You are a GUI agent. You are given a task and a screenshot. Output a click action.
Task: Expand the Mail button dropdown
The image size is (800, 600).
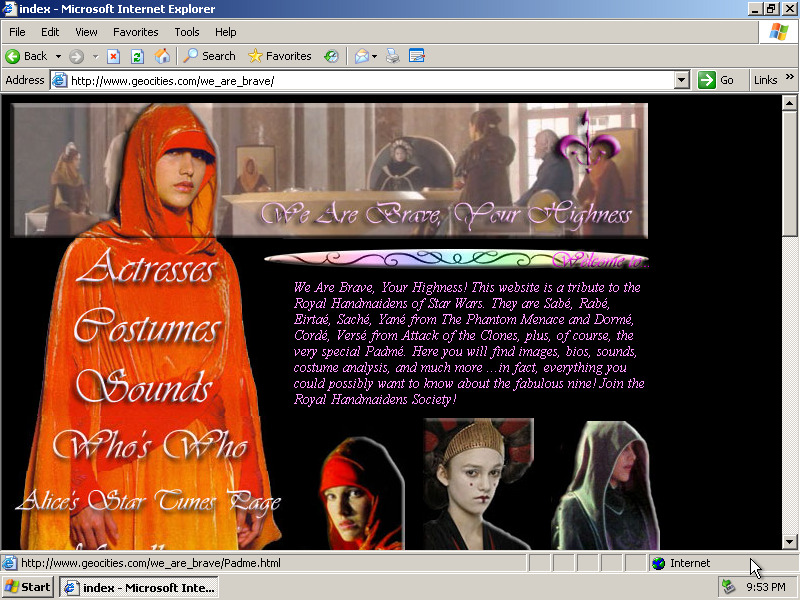tap(374, 56)
